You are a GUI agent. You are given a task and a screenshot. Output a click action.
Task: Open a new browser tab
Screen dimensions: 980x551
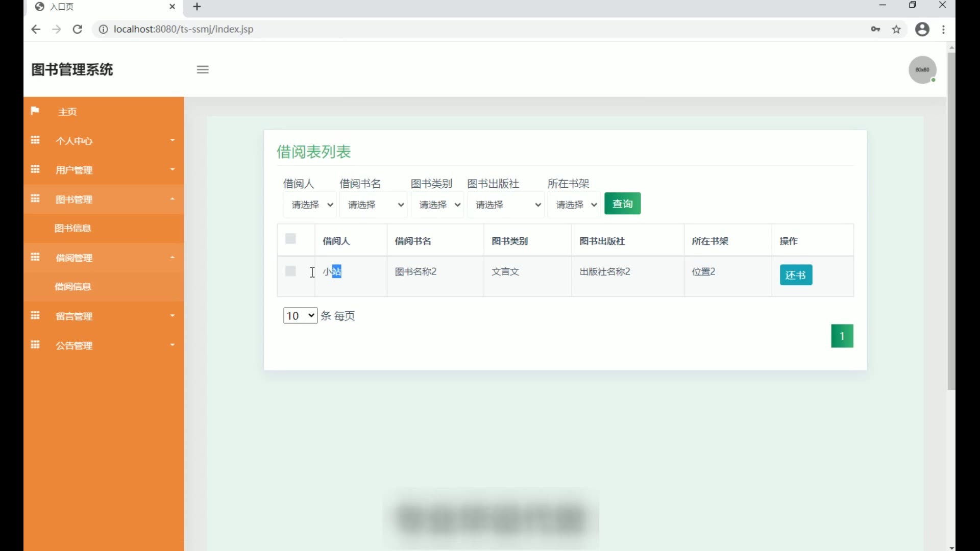(197, 7)
